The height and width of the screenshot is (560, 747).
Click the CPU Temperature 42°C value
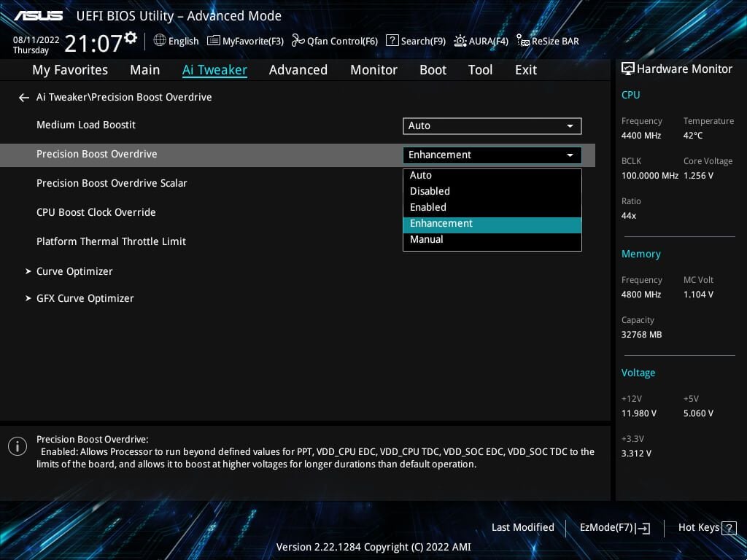tap(693, 136)
